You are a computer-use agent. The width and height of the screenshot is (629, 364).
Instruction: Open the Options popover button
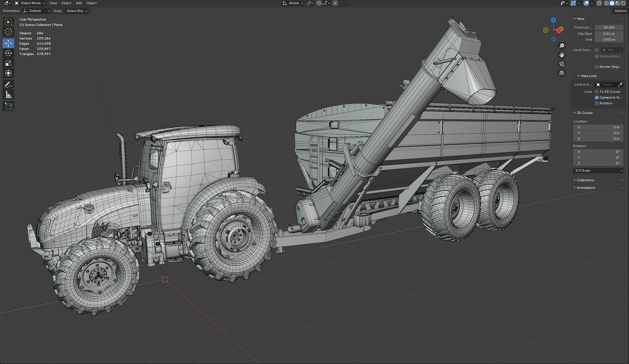click(x=621, y=11)
